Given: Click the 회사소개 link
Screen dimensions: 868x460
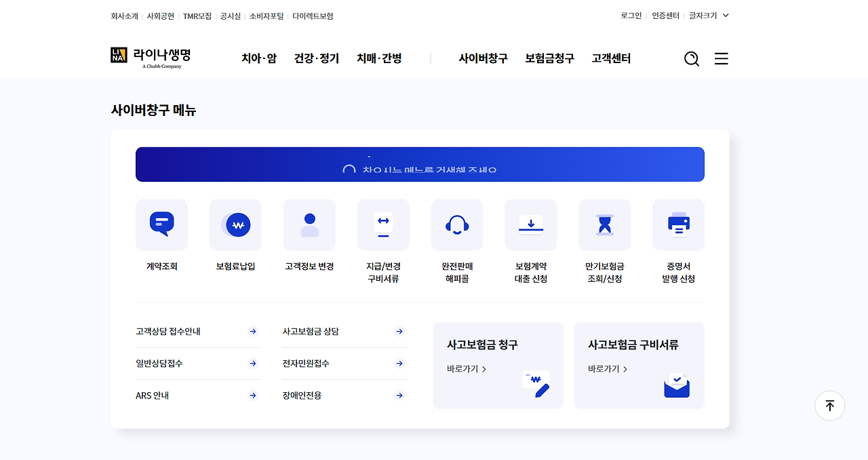Looking at the screenshot, I should click(x=124, y=16).
